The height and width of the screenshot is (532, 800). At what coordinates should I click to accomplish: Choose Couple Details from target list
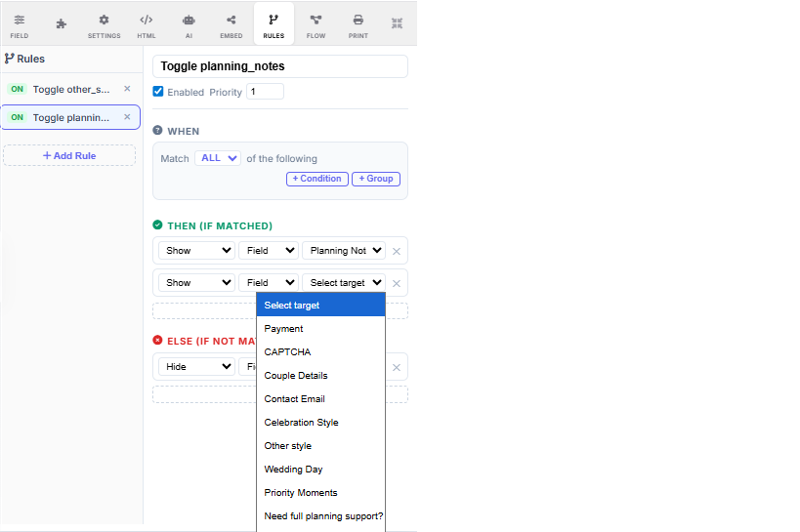(x=321, y=376)
